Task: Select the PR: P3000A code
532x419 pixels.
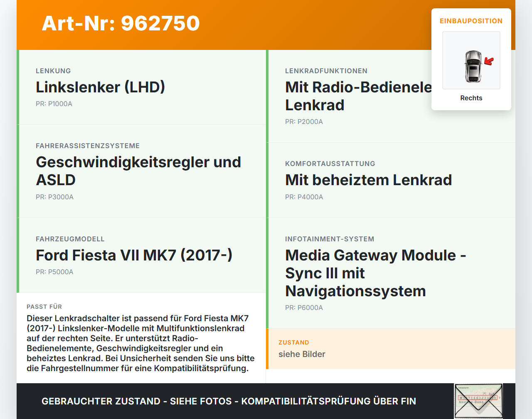Action: [x=55, y=197]
